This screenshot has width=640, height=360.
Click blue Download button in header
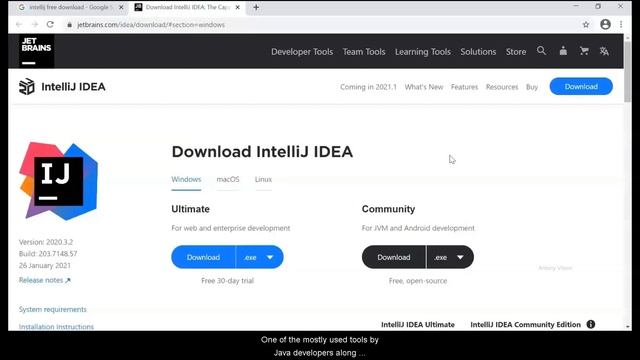[x=581, y=87]
